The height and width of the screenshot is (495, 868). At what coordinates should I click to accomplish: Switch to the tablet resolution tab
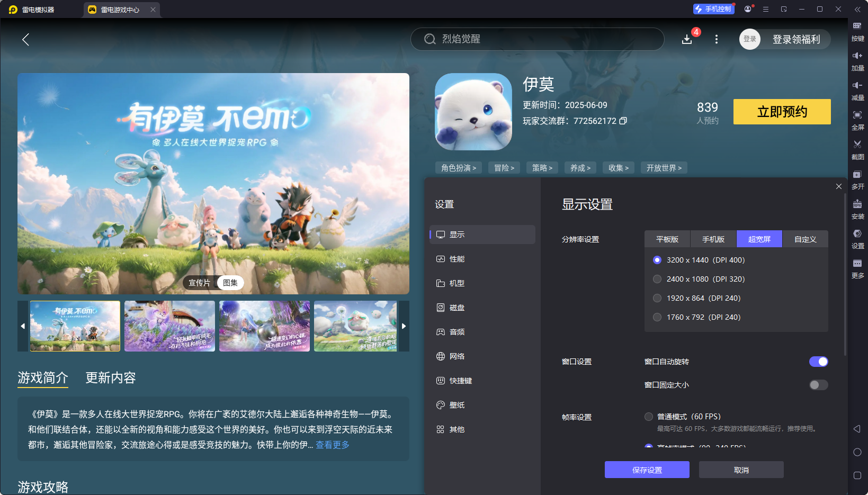[667, 239]
